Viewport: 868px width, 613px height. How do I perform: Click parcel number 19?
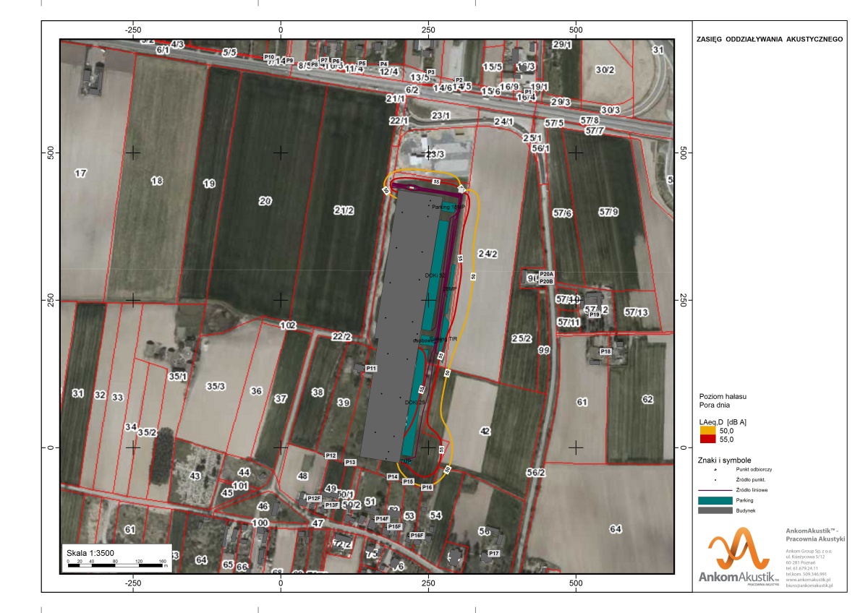[209, 184]
